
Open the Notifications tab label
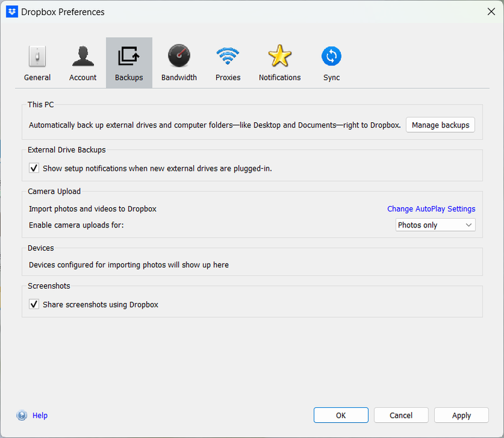click(280, 78)
